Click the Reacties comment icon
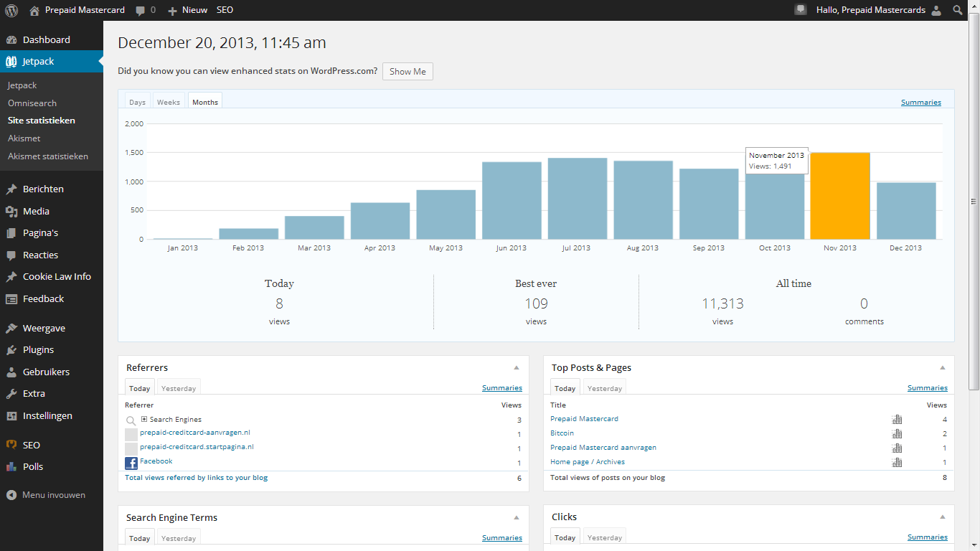The image size is (980, 551). pyautogui.click(x=11, y=255)
